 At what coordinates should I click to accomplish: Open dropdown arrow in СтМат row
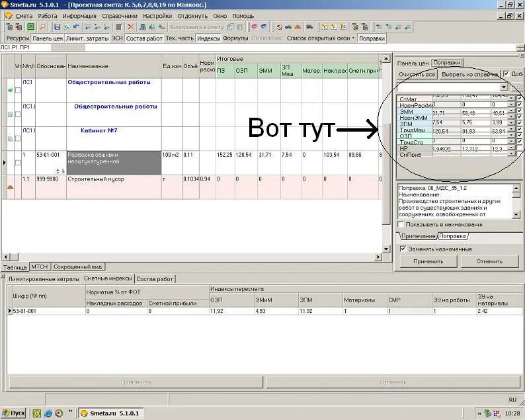click(511, 98)
